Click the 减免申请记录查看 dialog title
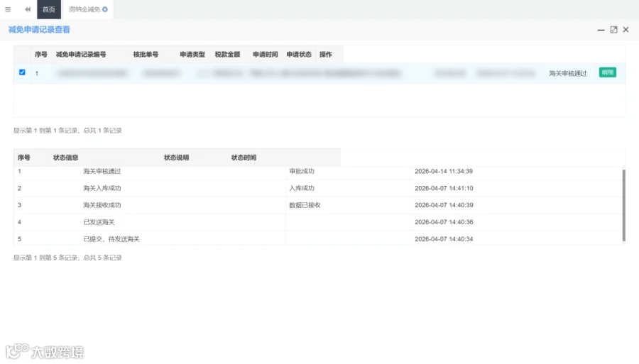Image resolution: width=639 pixels, height=364 pixels. point(39,30)
